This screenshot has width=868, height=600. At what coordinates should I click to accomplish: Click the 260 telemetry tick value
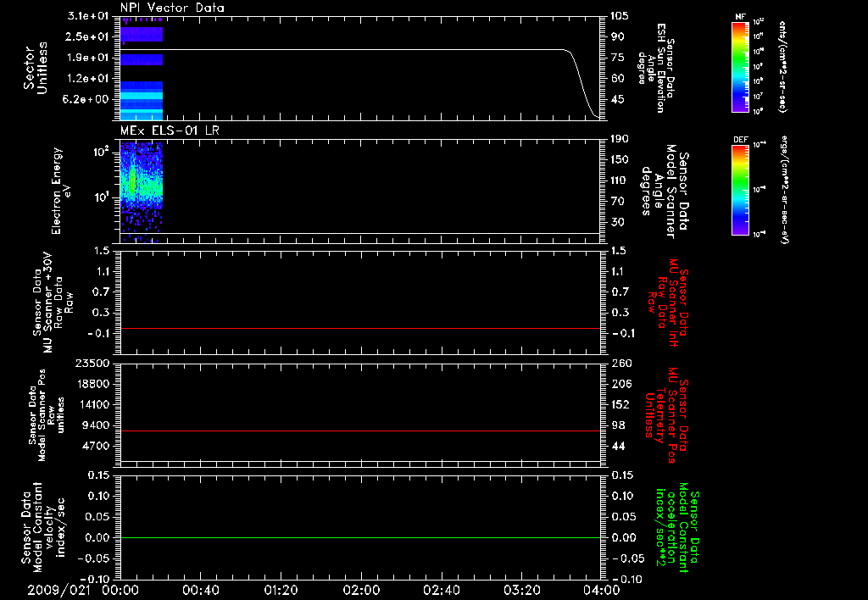pos(621,363)
